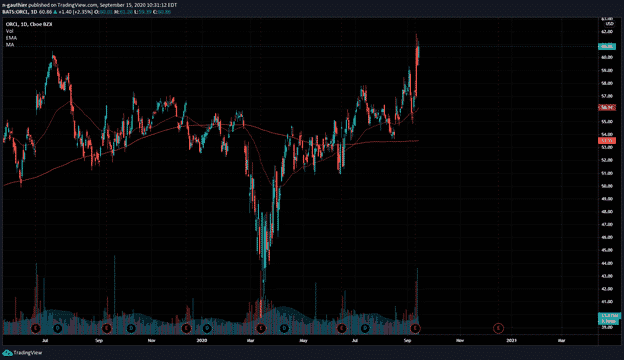624x360 pixels.
Task: Click the BATS:ORCL symbol text in header
Action: tap(16, 12)
